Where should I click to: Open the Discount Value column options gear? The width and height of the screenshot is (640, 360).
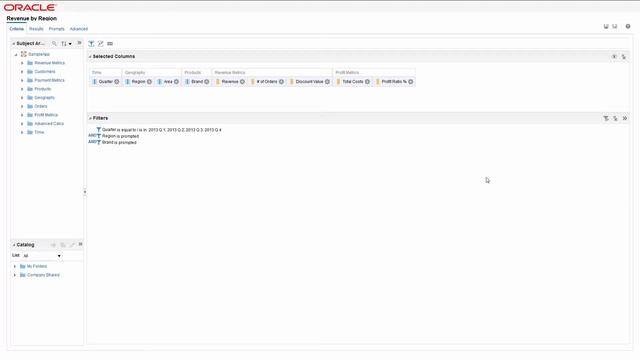tap(327, 82)
